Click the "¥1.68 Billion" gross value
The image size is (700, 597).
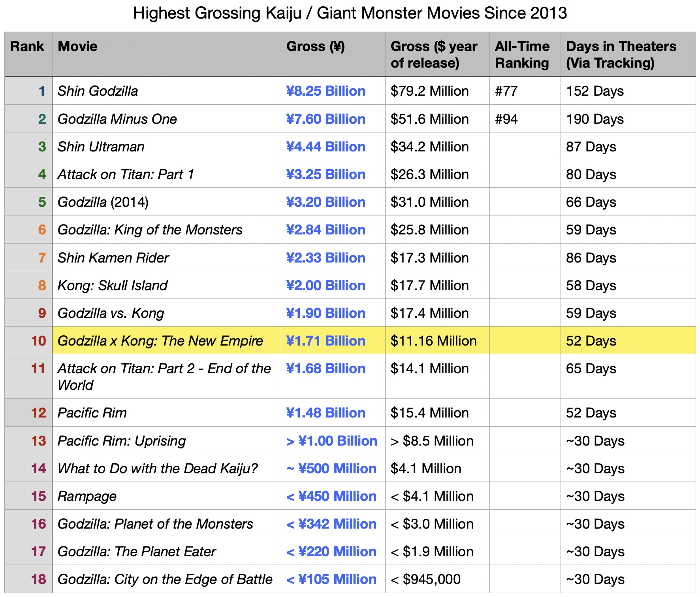326,368
